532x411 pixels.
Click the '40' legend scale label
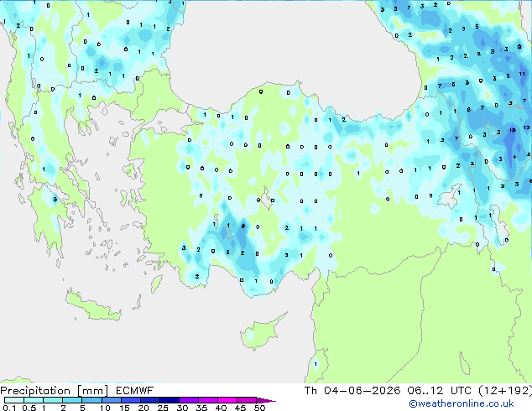[x=221, y=408]
